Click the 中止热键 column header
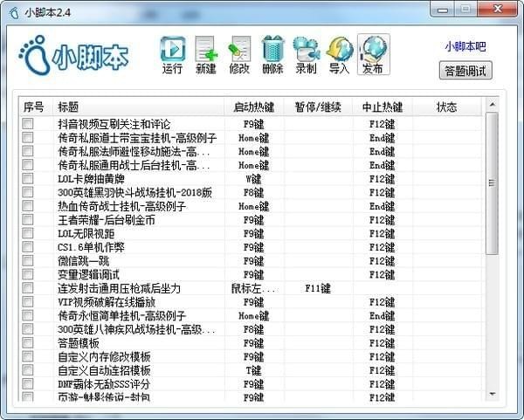The image size is (524, 420). 383,107
